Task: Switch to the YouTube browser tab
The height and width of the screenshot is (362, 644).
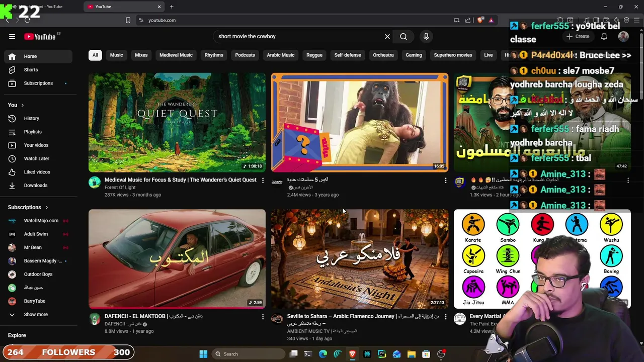Action: click(123, 7)
